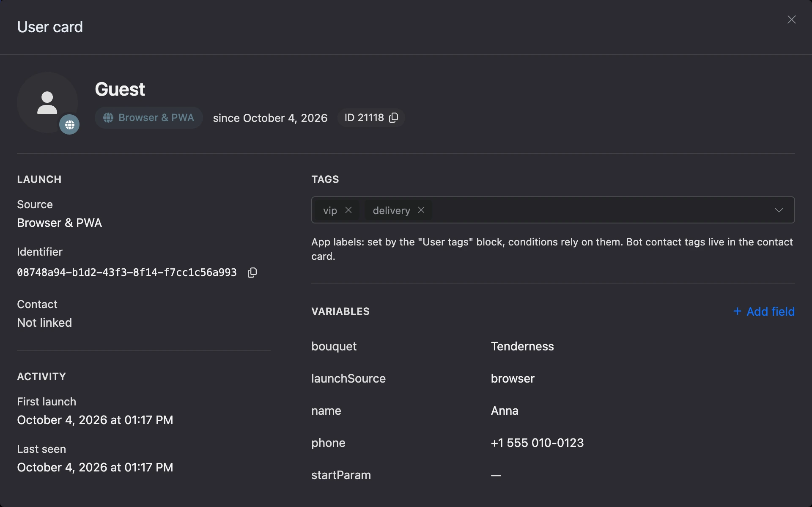812x507 pixels.
Task: Click the Browser & PWA platform chip
Action: tap(149, 118)
